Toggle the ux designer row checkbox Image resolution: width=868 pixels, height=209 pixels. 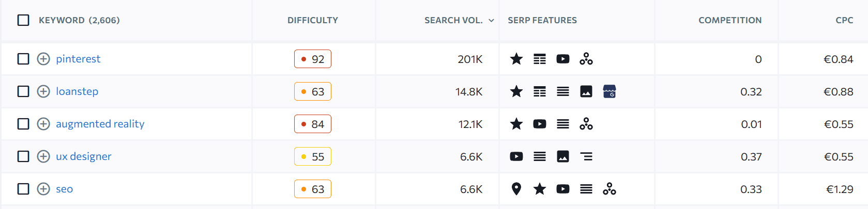coord(23,156)
